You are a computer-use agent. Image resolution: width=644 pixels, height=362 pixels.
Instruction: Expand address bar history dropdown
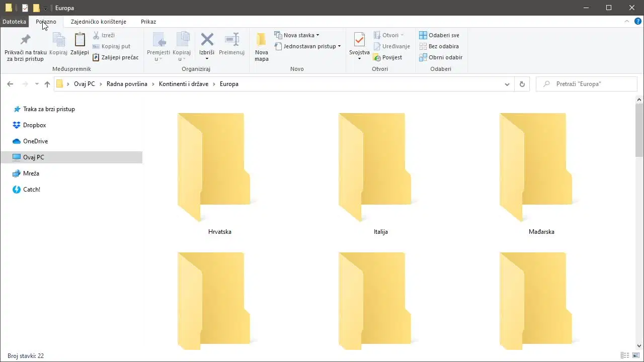507,84
